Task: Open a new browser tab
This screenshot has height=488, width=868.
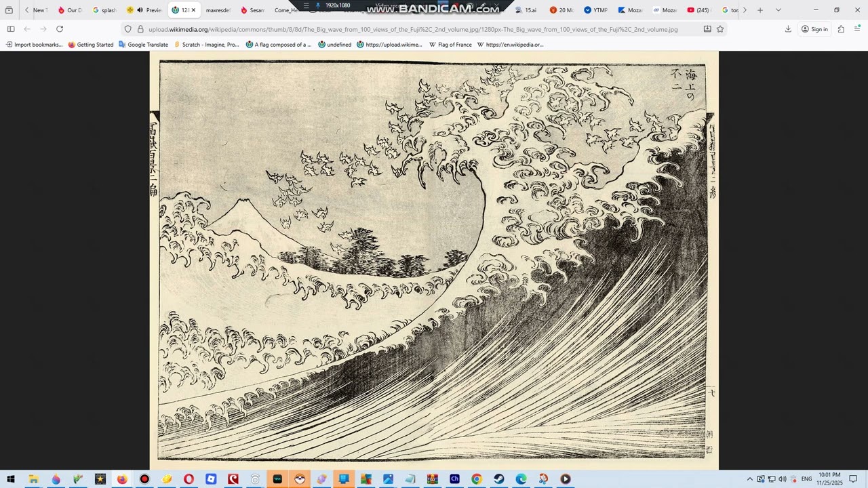Action: [x=760, y=10]
